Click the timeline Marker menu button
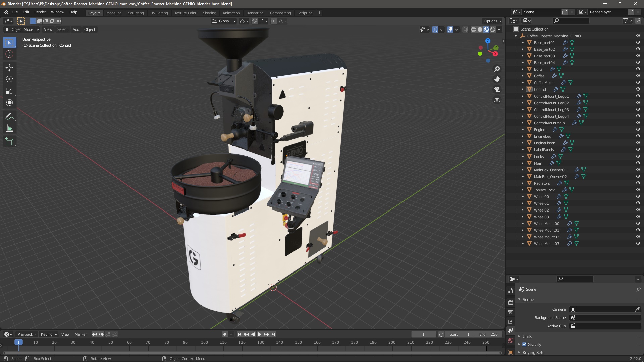This screenshot has height=362, width=644. [x=80, y=334]
